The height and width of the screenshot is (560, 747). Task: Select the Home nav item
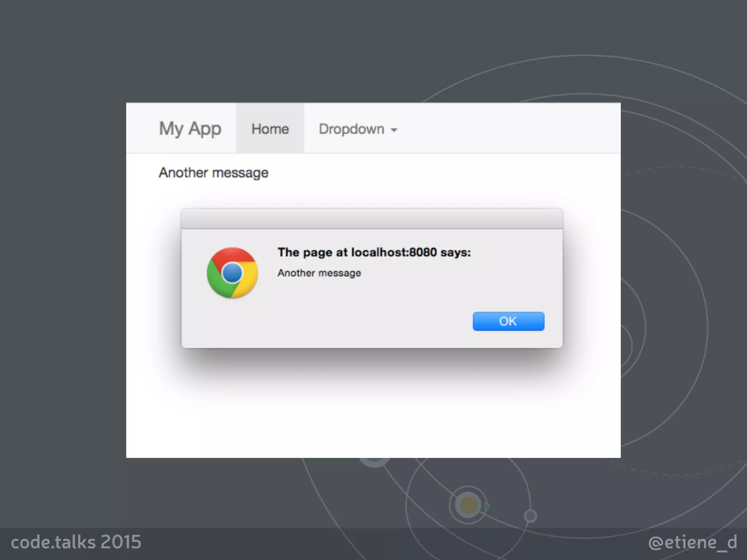(270, 128)
